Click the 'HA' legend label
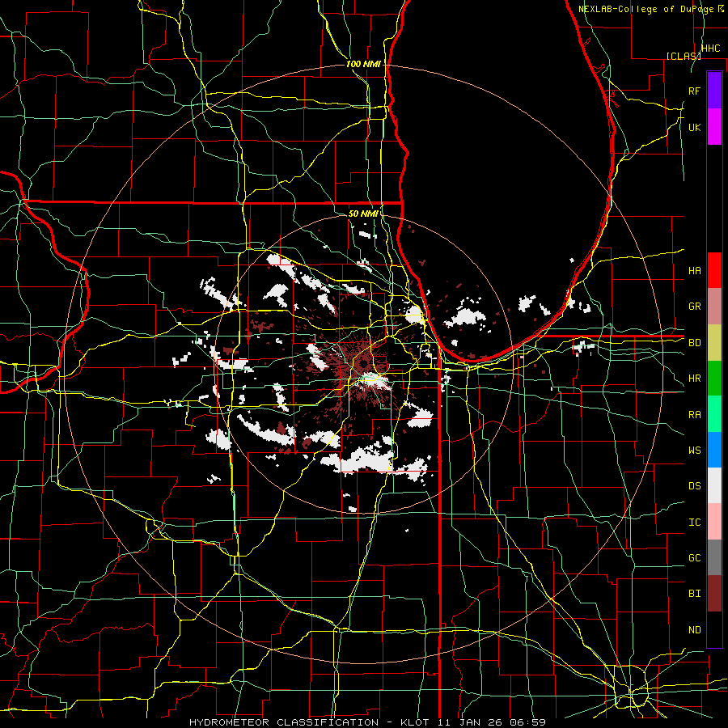The width and height of the screenshot is (728, 728). pos(694,271)
